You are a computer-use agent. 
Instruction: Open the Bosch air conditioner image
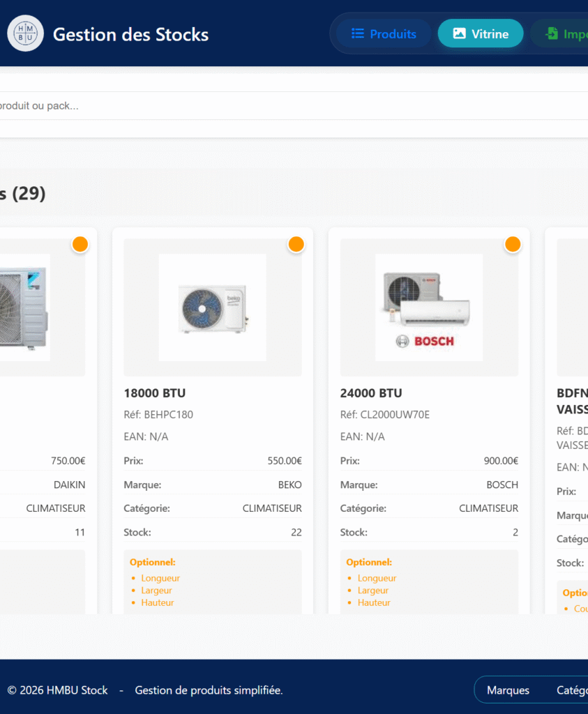click(x=429, y=307)
